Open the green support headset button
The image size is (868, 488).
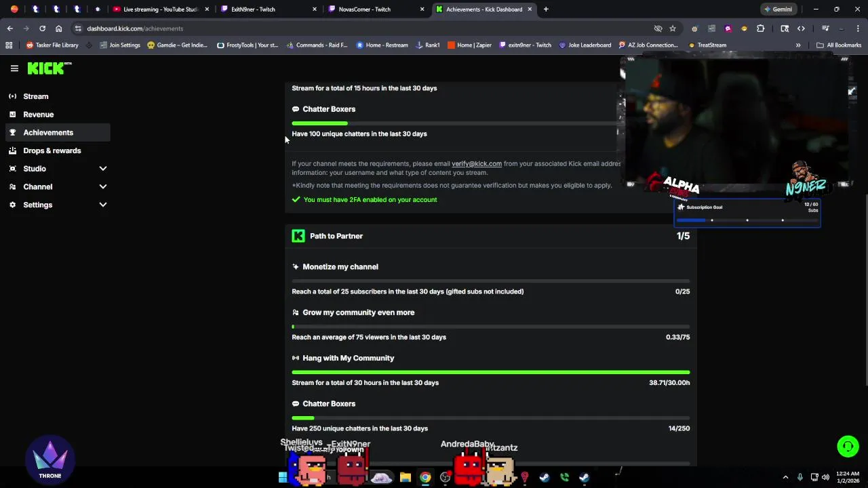(848, 446)
